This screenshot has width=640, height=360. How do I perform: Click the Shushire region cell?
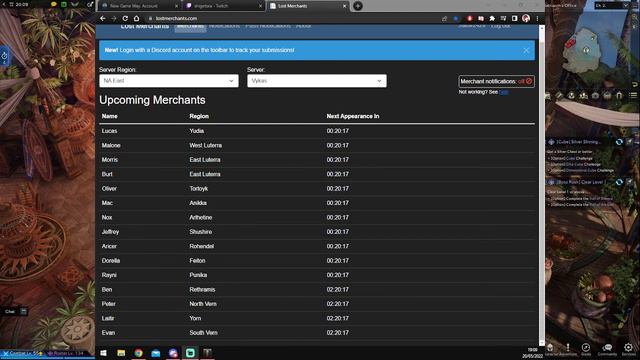[x=200, y=232]
